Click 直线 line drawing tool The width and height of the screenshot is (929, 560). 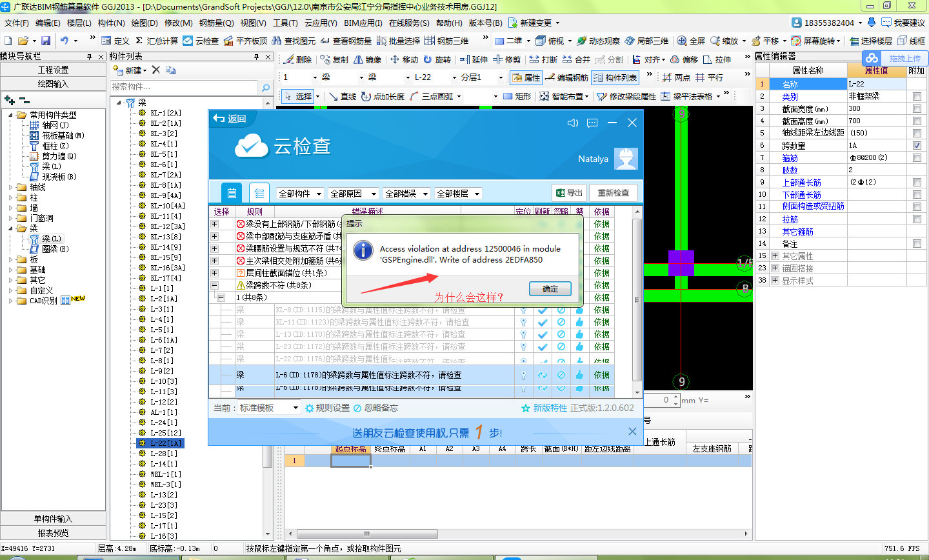342,96
